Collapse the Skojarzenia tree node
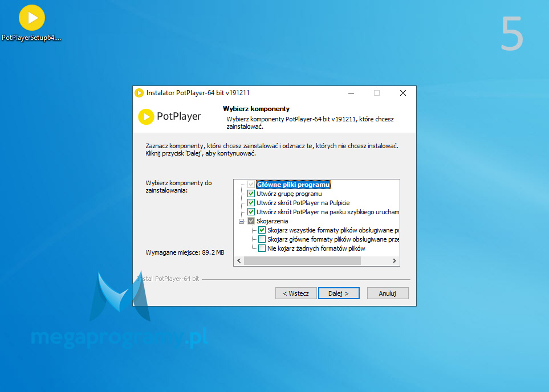 pyautogui.click(x=241, y=221)
